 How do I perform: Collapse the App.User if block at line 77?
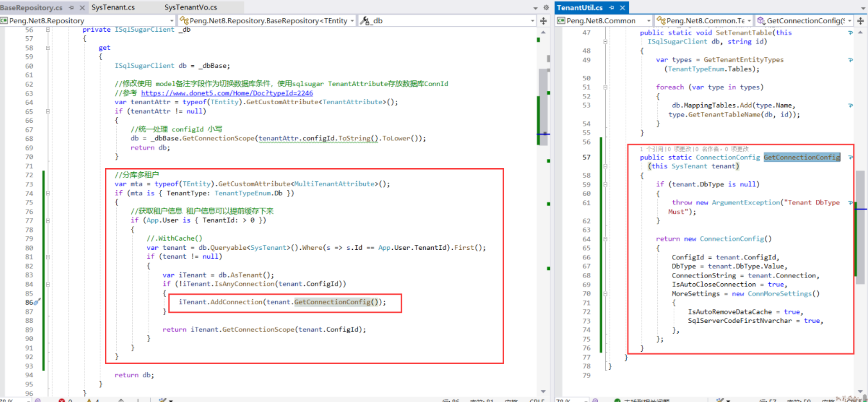pos(48,220)
